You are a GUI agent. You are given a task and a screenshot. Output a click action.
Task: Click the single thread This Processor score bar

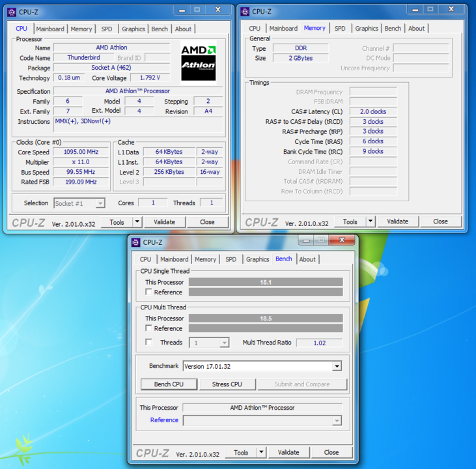pyautogui.click(x=265, y=283)
